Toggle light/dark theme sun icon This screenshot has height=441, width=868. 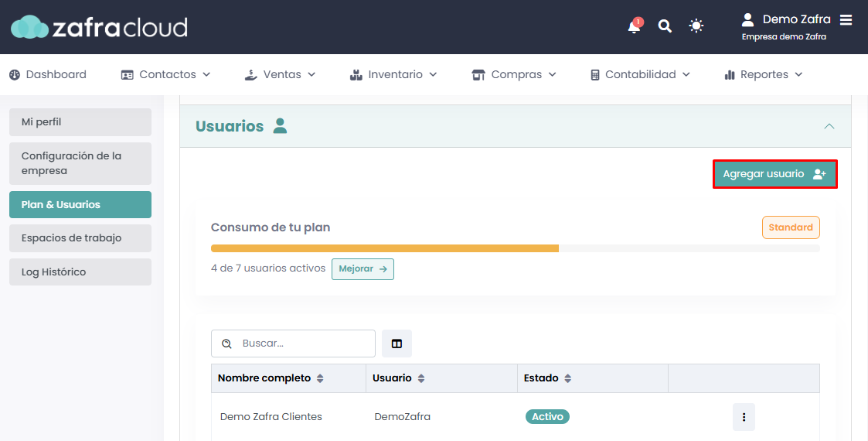tap(696, 26)
